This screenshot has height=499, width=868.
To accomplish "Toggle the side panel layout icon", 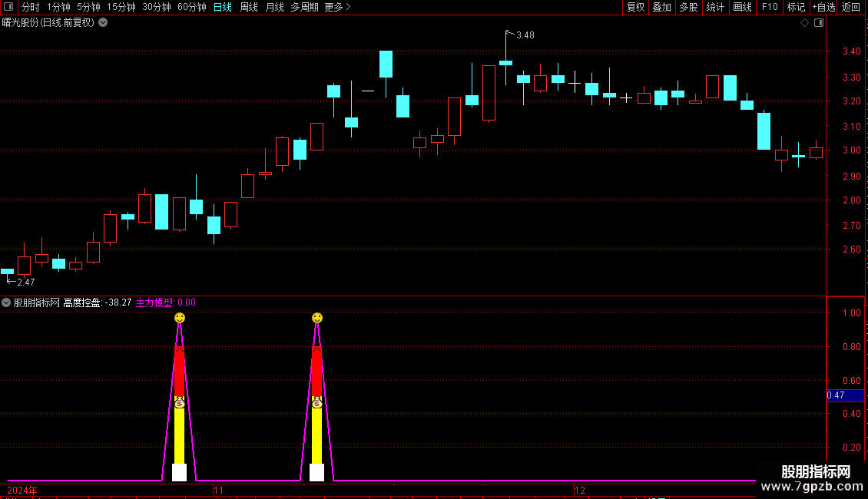I will [819, 23].
